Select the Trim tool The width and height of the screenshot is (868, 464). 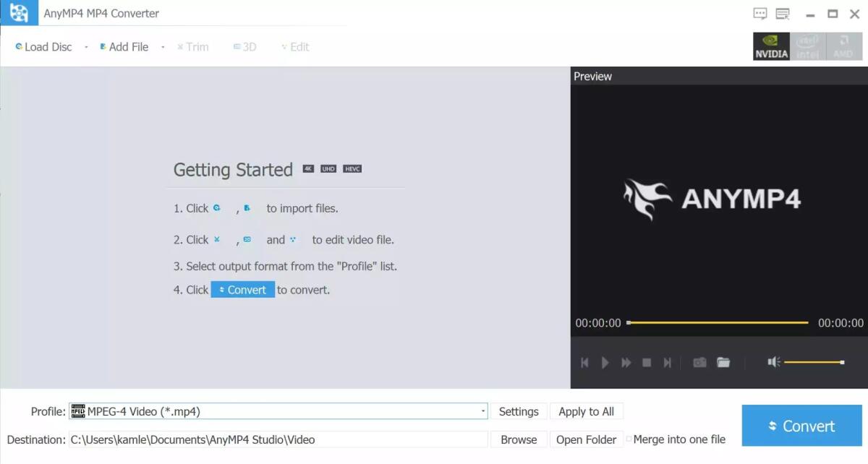pos(192,46)
